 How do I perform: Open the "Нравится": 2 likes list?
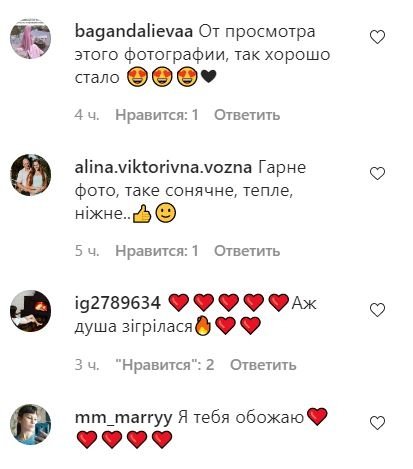(x=165, y=365)
